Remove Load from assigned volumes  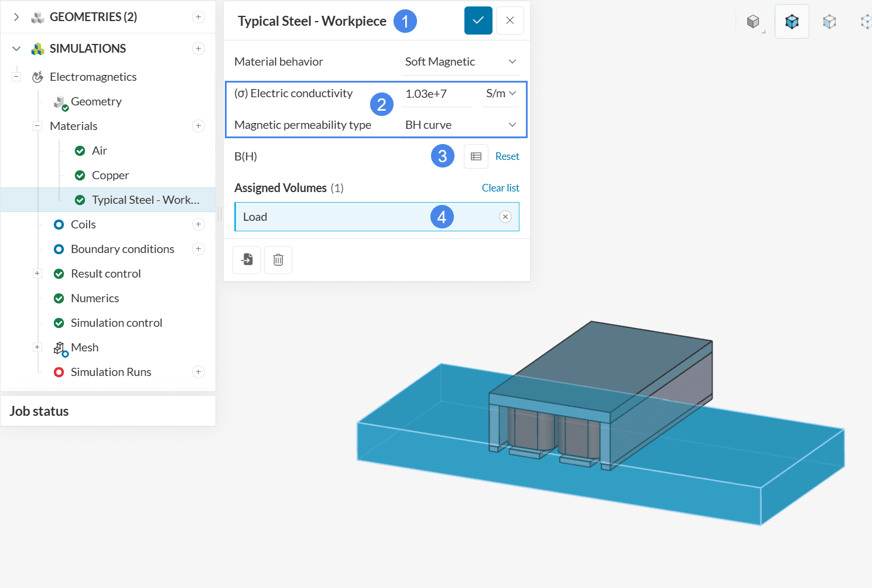(505, 217)
